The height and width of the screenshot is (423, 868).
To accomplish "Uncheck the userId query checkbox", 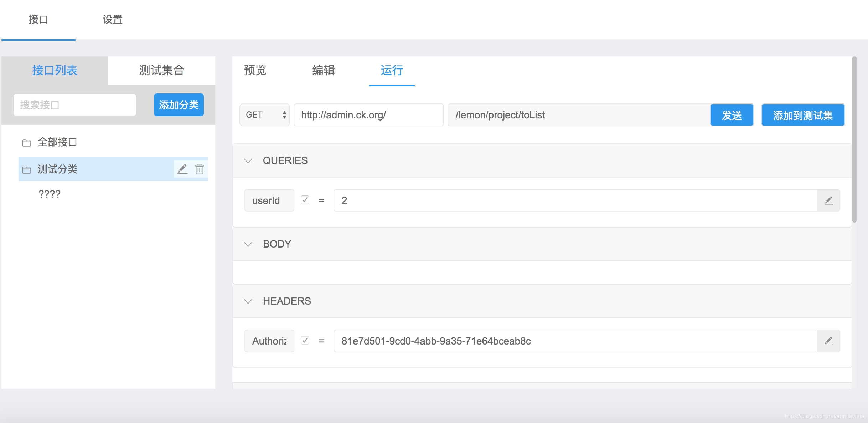I will pos(305,200).
